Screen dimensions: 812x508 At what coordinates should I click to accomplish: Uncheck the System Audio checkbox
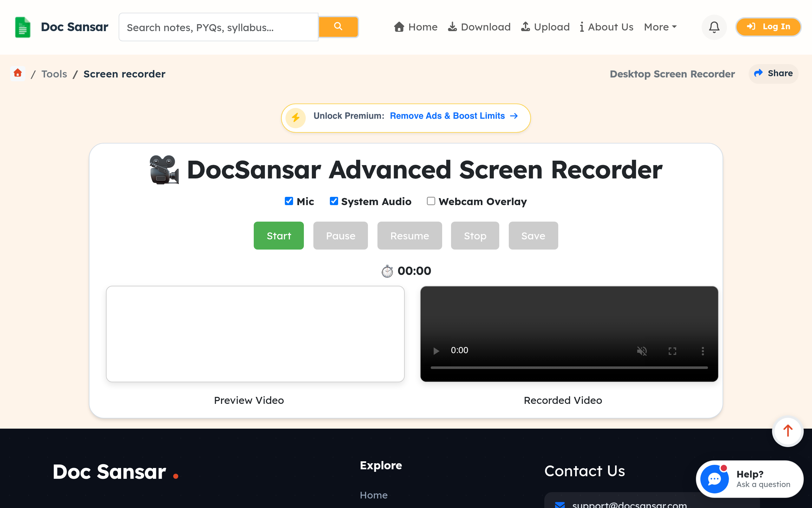click(x=334, y=201)
